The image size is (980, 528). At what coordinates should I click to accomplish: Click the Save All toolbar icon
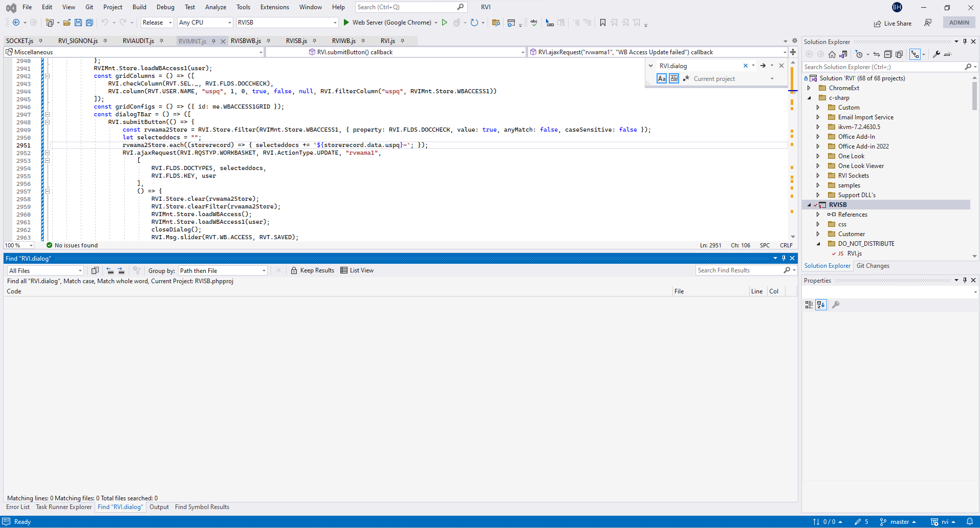point(90,23)
